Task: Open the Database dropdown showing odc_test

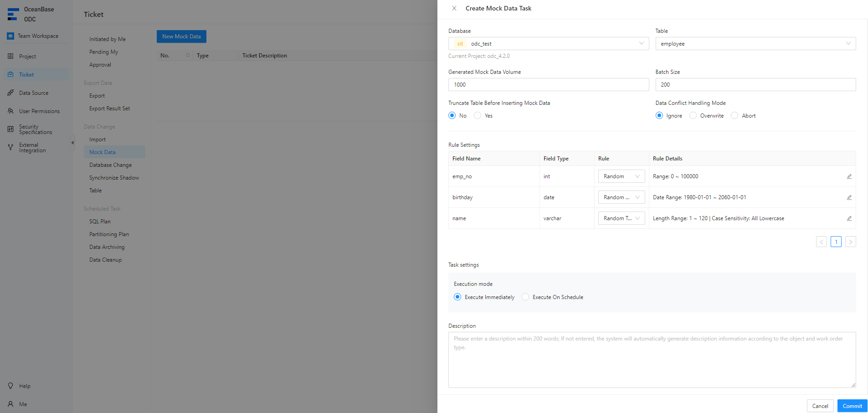Action: click(548, 44)
